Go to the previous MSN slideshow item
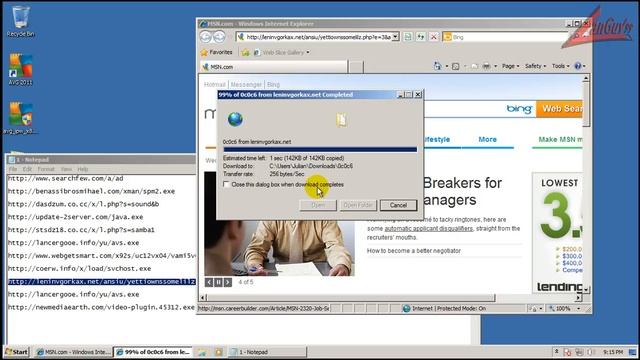640x360 pixels. [x=209, y=282]
